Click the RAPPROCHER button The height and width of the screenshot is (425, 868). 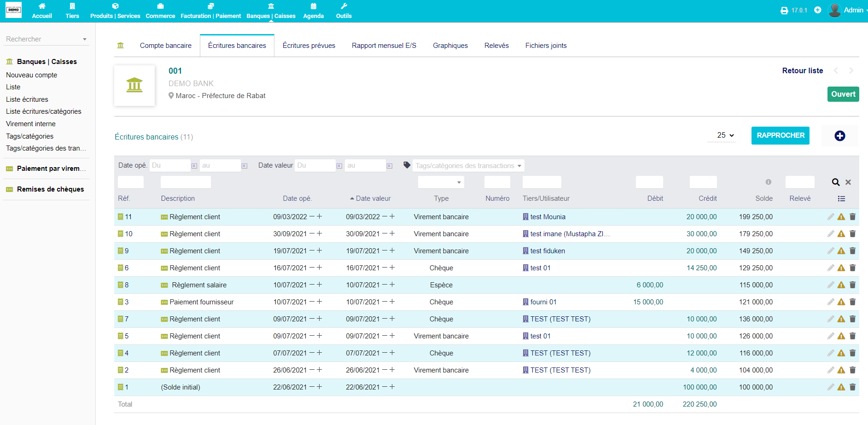[780, 135]
